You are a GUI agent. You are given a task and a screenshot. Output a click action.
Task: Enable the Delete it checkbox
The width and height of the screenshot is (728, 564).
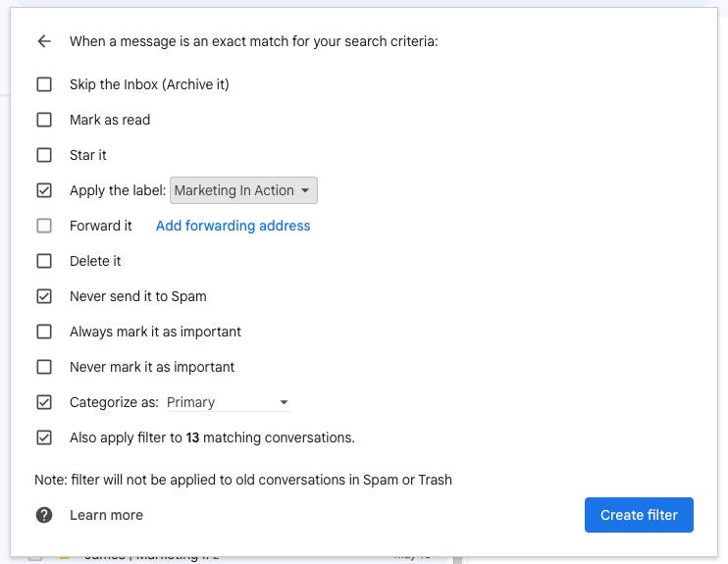[44, 261]
